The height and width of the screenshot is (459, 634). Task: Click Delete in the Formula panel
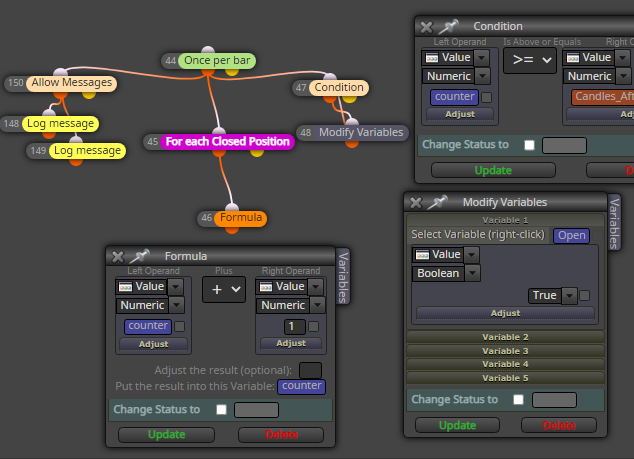(x=281, y=435)
